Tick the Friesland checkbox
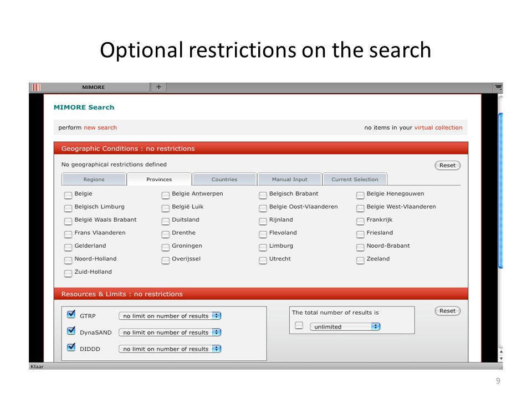The height and width of the screenshot is (399, 532). point(360,234)
